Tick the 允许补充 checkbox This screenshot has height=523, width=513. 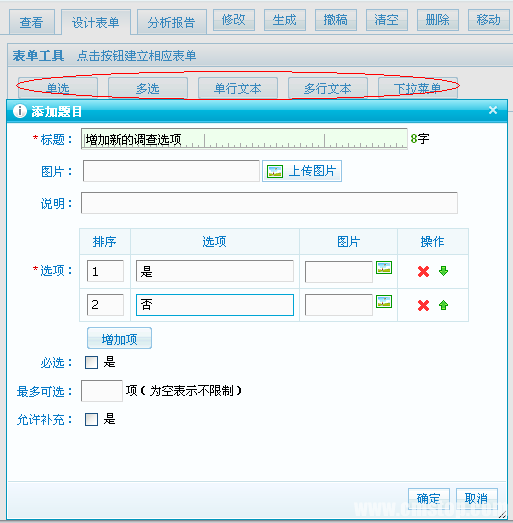click(x=91, y=419)
